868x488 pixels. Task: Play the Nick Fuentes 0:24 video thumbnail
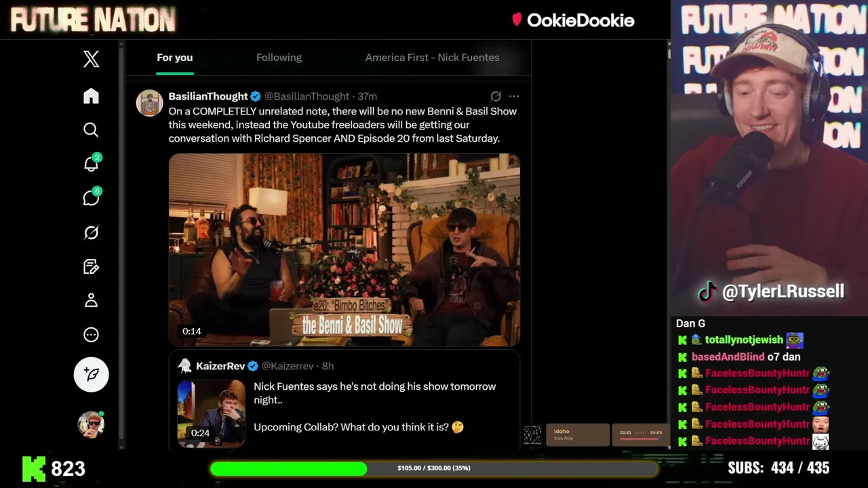tap(211, 413)
